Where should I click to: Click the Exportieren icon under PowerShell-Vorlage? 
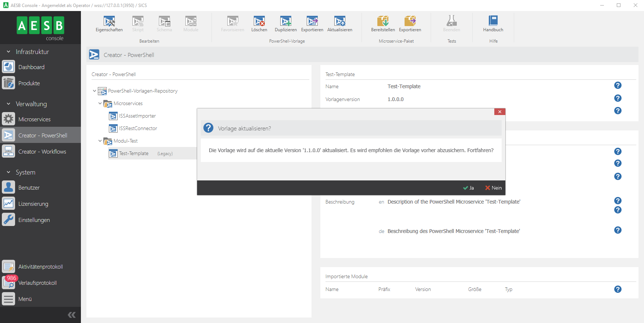pos(312,22)
